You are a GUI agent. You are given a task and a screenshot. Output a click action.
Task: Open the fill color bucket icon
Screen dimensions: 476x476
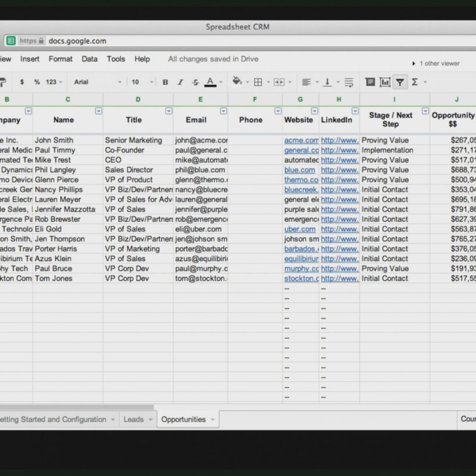point(236,82)
